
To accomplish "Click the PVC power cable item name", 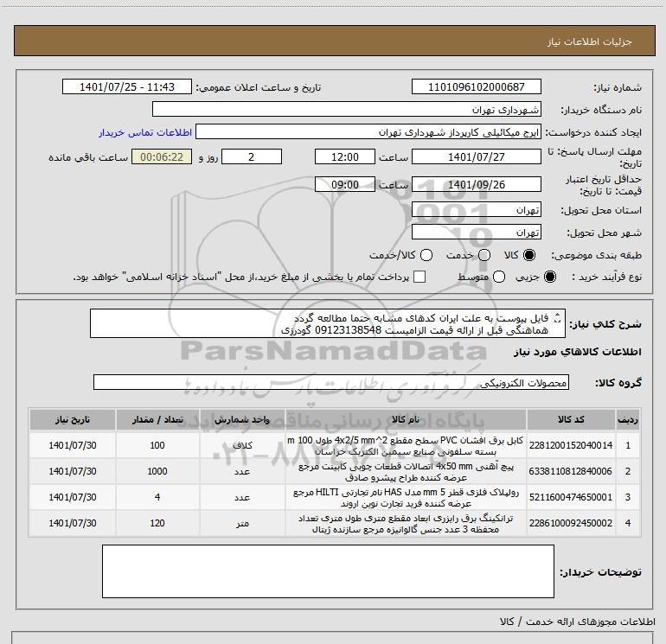I will point(406,445).
